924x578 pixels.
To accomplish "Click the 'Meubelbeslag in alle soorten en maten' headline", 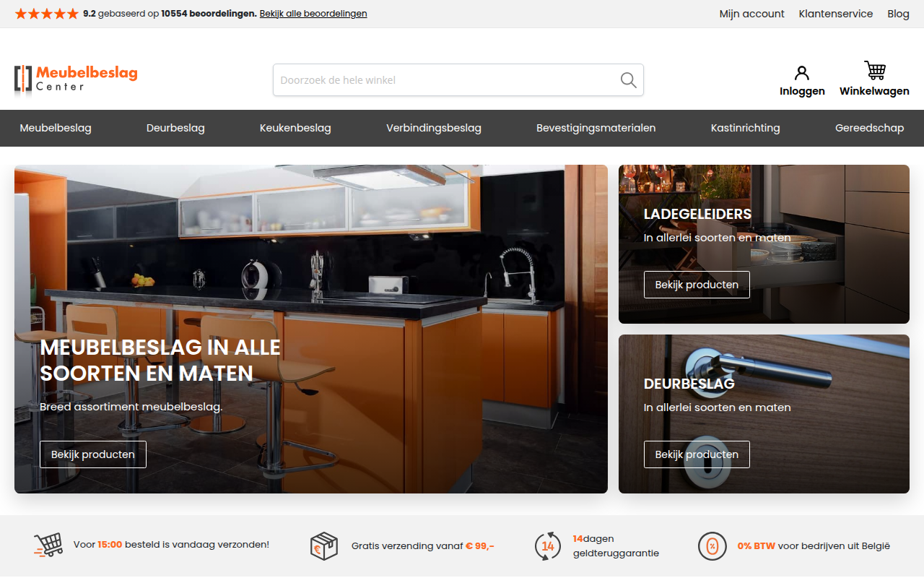I will tap(160, 361).
